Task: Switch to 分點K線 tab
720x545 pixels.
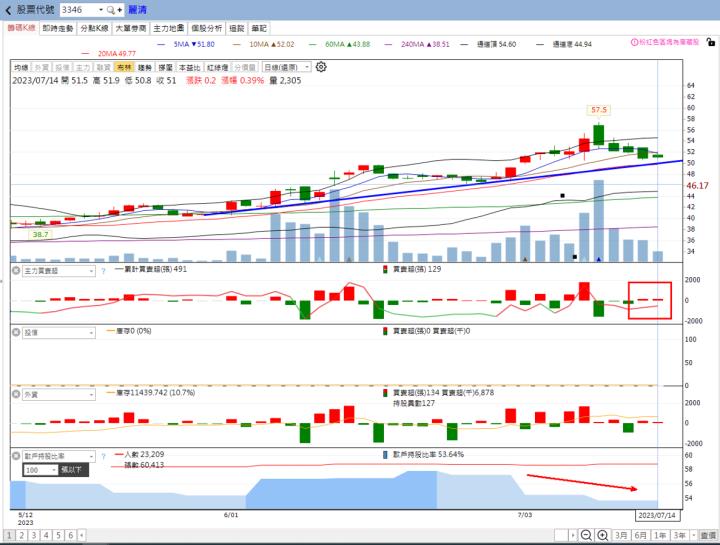Action: point(94,28)
